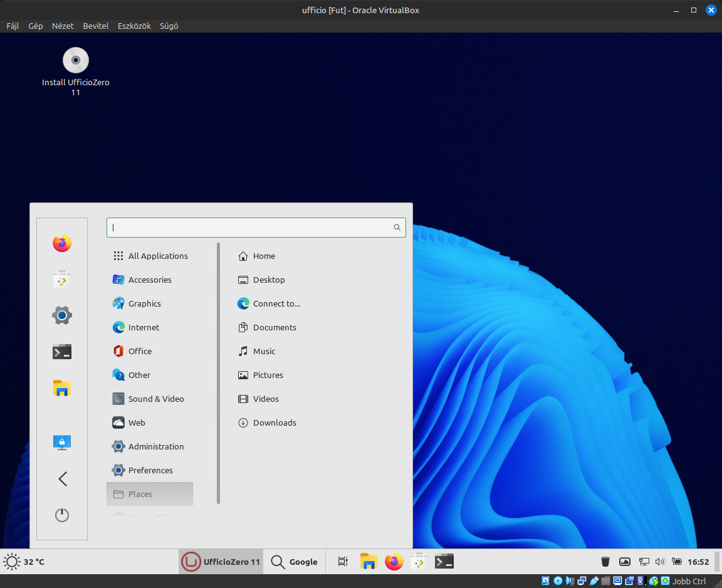
Task: Open System Settings gear in menu favorites
Action: click(61, 315)
